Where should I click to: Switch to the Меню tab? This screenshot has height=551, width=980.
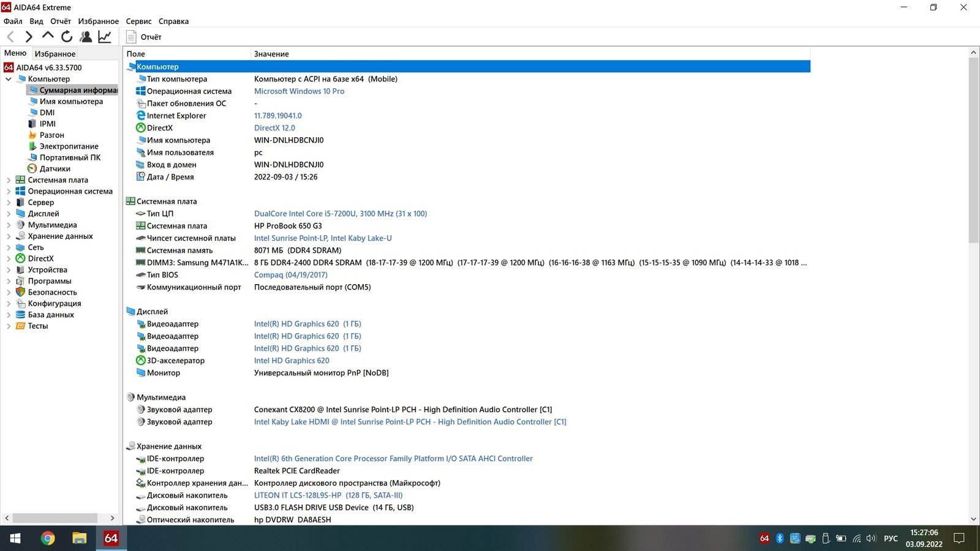(x=15, y=53)
